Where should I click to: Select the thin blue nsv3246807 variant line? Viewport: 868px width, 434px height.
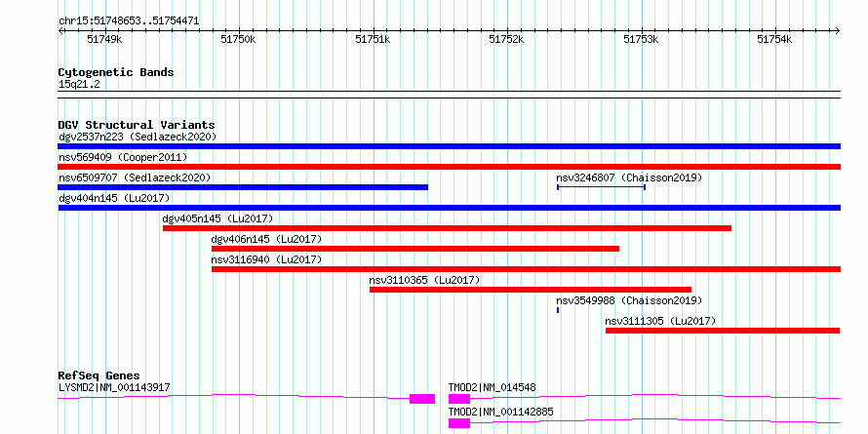tap(601, 187)
